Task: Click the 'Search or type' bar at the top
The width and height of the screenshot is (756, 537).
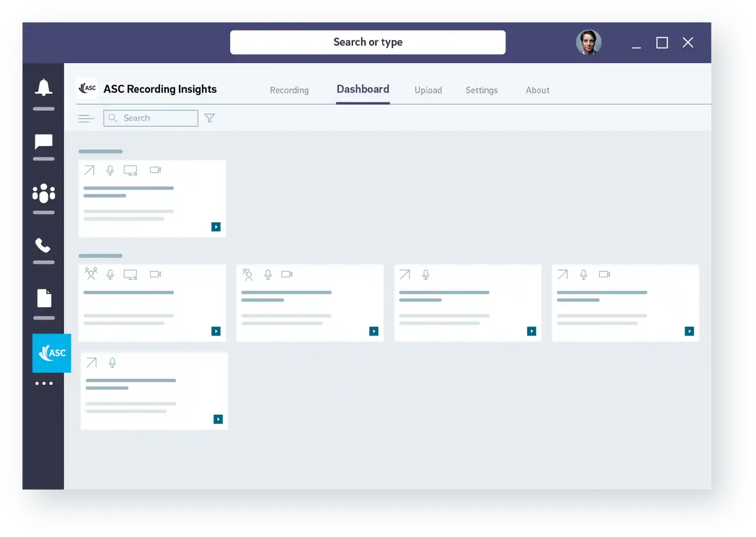Action: (368, 42)
